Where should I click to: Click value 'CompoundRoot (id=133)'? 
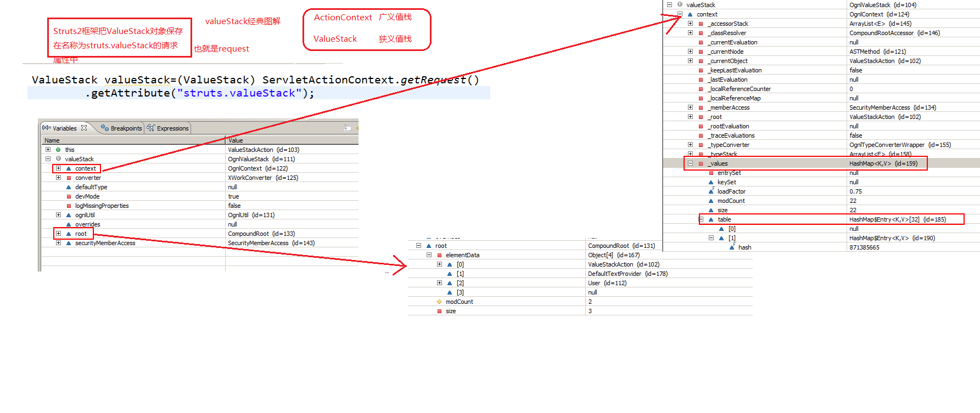coord(261,234)
